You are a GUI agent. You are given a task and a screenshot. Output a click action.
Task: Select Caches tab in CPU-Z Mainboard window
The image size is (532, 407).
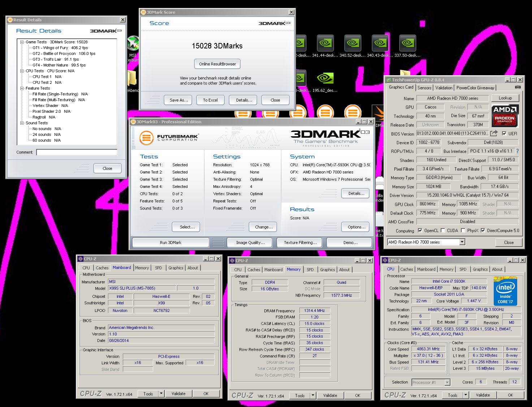coord(102,268)
